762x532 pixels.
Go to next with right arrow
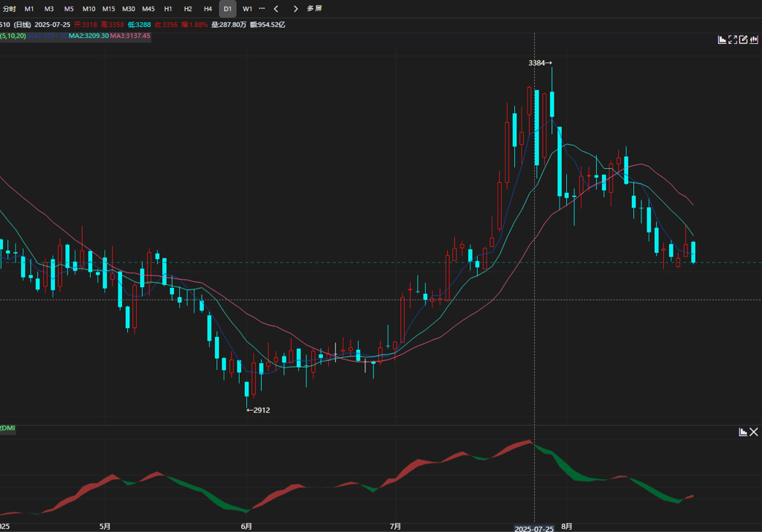tap(295, 9)
